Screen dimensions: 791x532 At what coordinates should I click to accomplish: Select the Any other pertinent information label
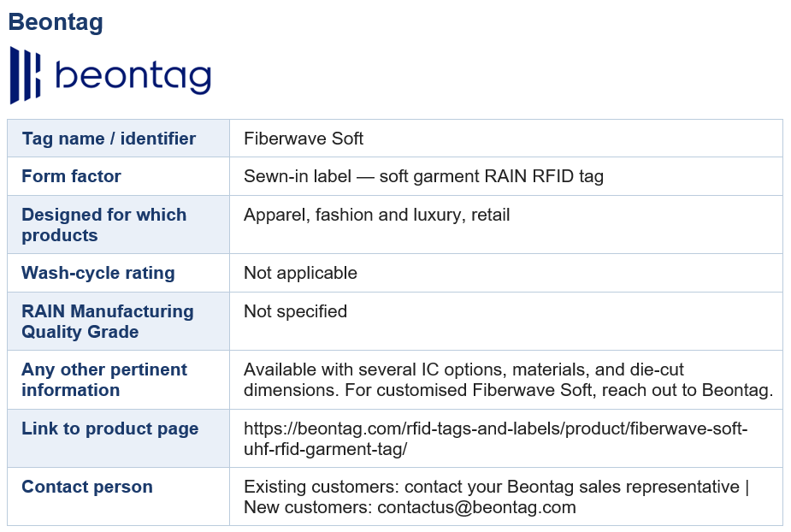point(104,380)
